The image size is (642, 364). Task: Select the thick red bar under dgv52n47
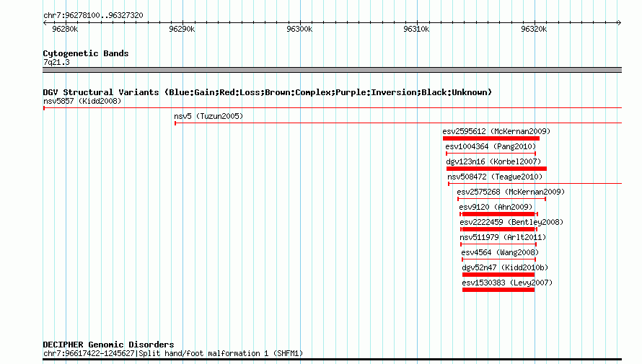coord(498,275)
